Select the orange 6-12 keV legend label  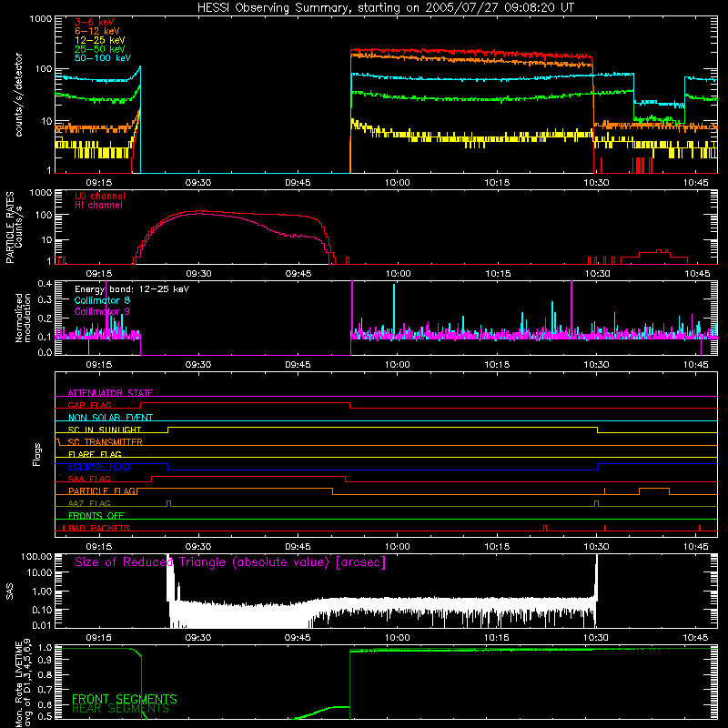click(x=97, y=31)
